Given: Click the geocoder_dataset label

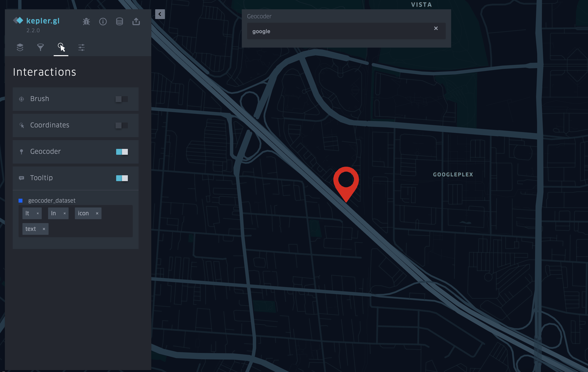Looking at the screenshot, I should tap(52, 201).
